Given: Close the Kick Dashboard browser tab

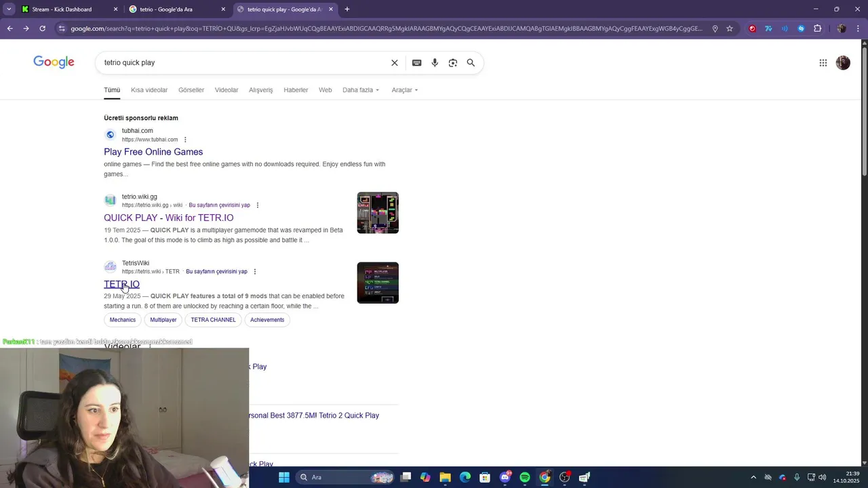Looking at the screenshot, I should click(x=115, y=9).
